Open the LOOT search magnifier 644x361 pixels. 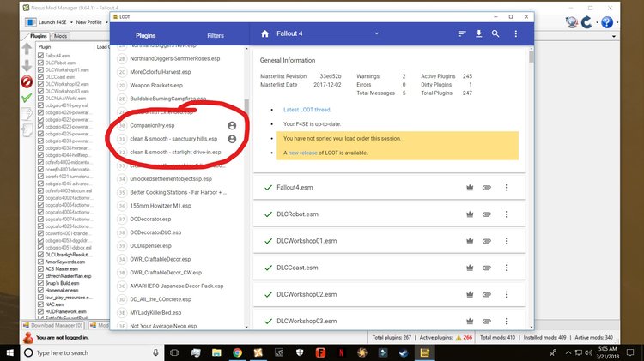(495, 33)
